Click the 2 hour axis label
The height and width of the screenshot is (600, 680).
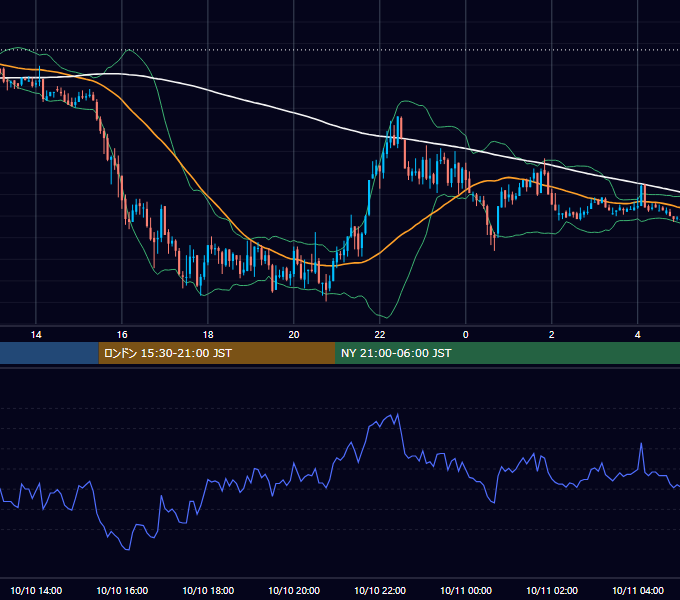tap(551, 335)
